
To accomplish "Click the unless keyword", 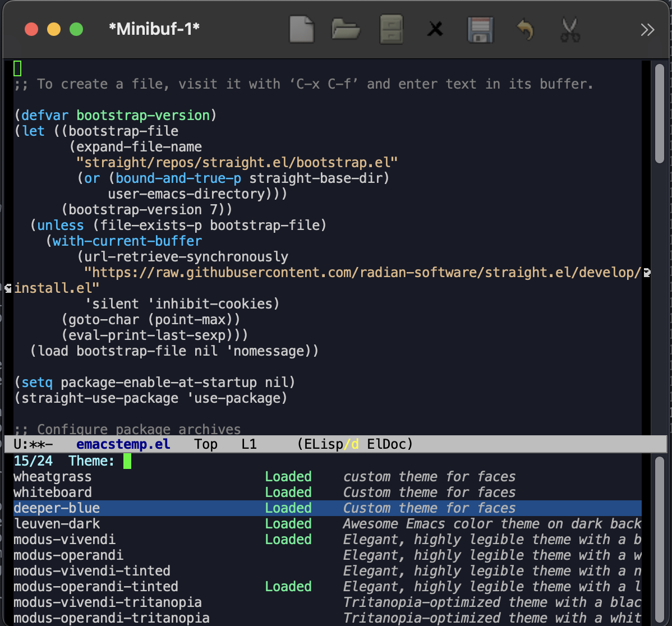I will pos(61,225).
